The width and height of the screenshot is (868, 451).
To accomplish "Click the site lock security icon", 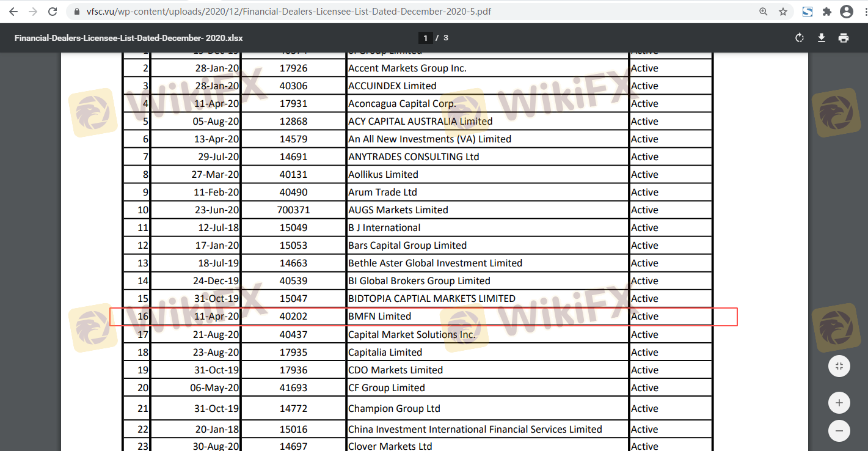I will [76, 12].
